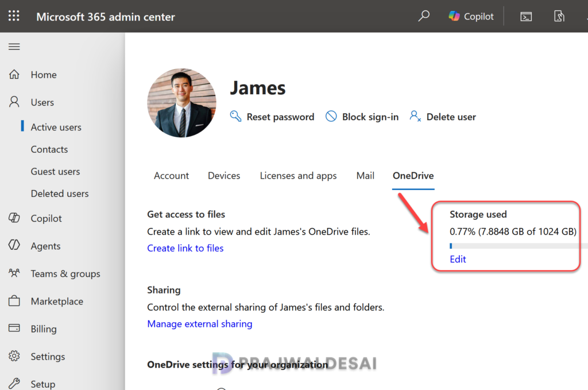588x390 pixels.
Task: Click the Settings gear icon
Action: point(14,356)
